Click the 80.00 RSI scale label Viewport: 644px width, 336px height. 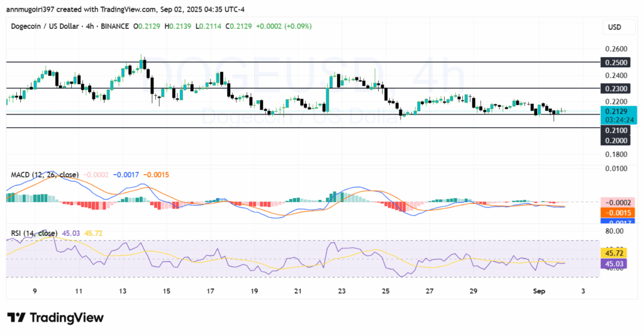click(x=614, y=232)
